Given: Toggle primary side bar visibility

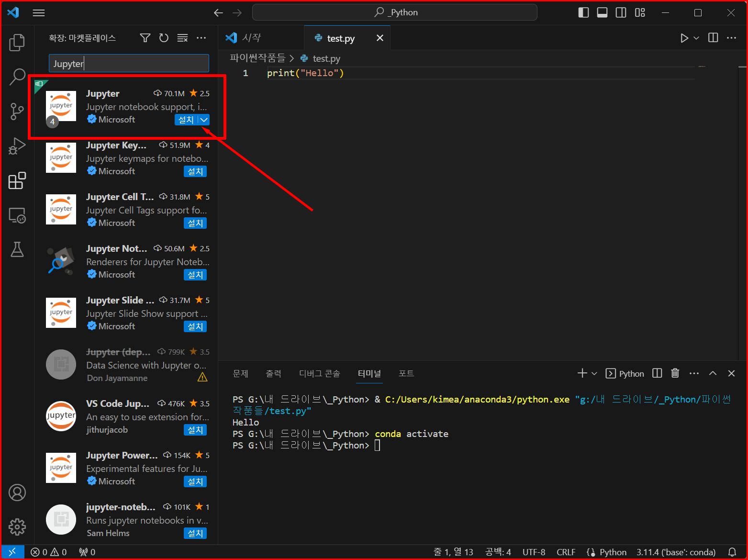Looking at the screenshot, I should click(x=583, y=13).
